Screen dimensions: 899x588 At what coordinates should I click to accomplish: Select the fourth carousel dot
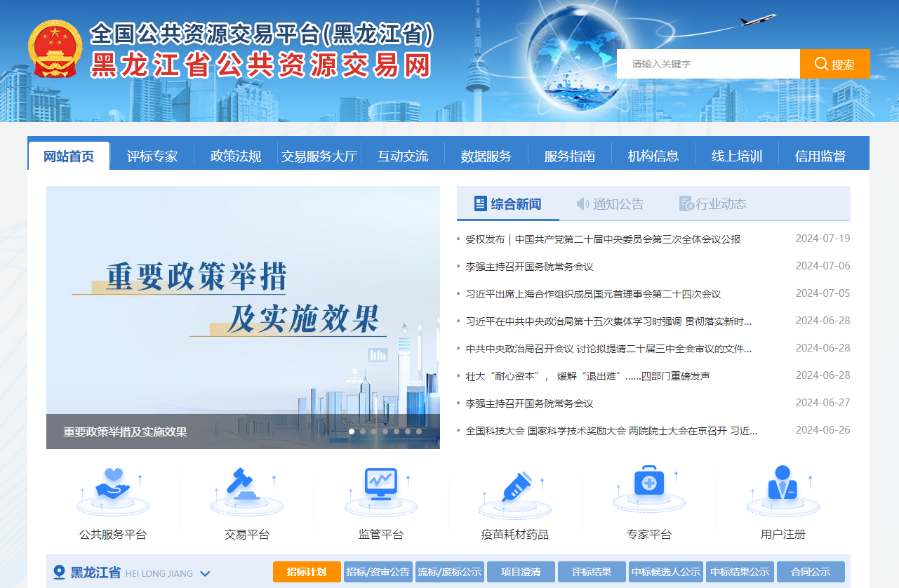[x=385, y=432]
